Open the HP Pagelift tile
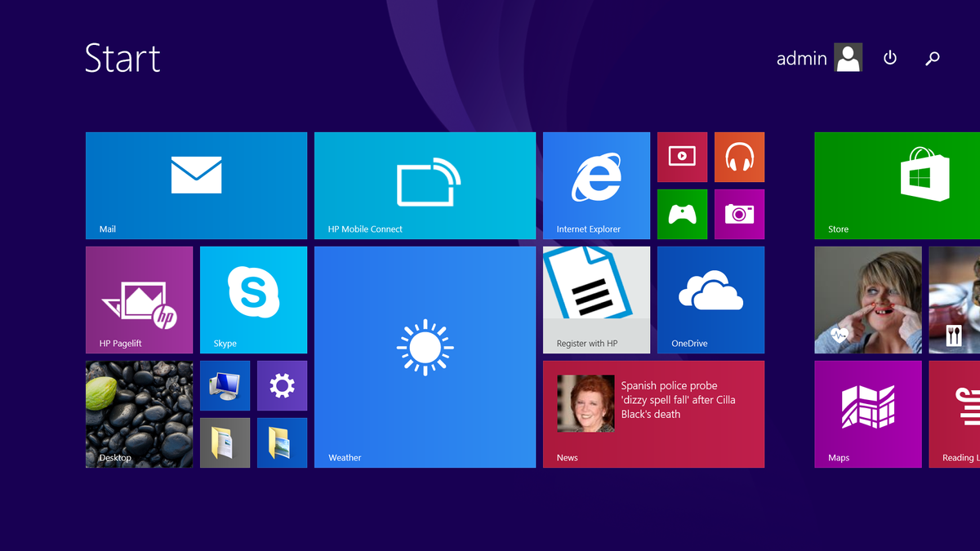 [139, 300]
